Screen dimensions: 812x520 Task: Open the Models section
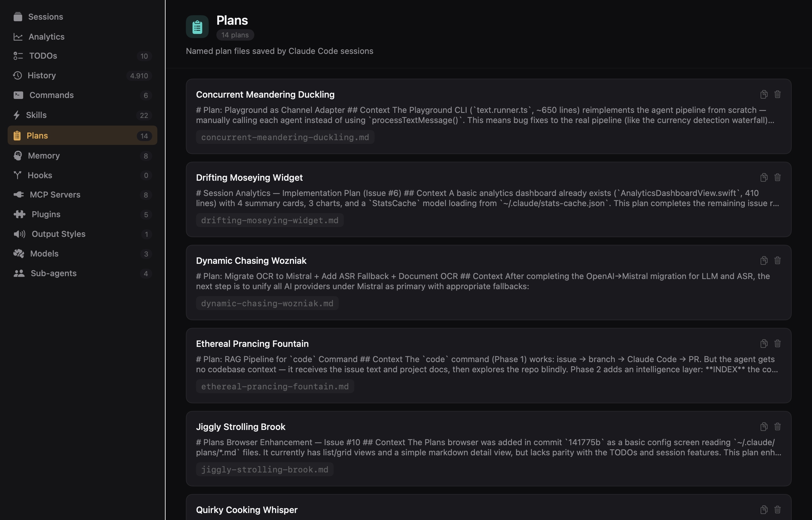tap(44, 254)
